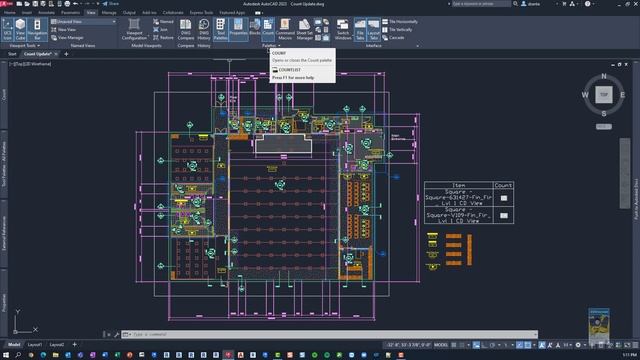The width and height of the screenshot is (640, 360).
Task: Click the Share button in title bar
Action: point(111,4)
